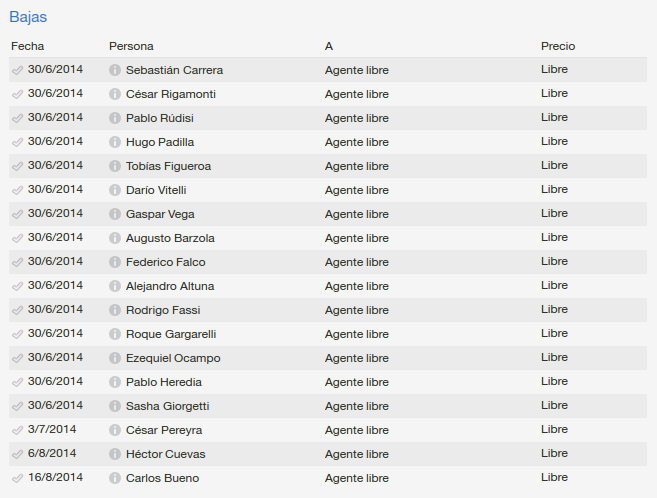Click info icon next to Sasha Giorgetti
The width and height of the screenshot is (657, 498).
115,406
